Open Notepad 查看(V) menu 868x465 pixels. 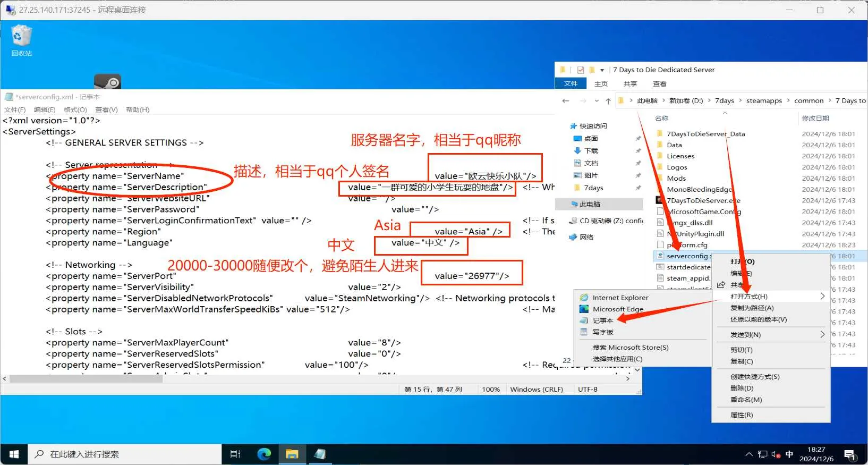pyautogui.click(x=106, y=110)
